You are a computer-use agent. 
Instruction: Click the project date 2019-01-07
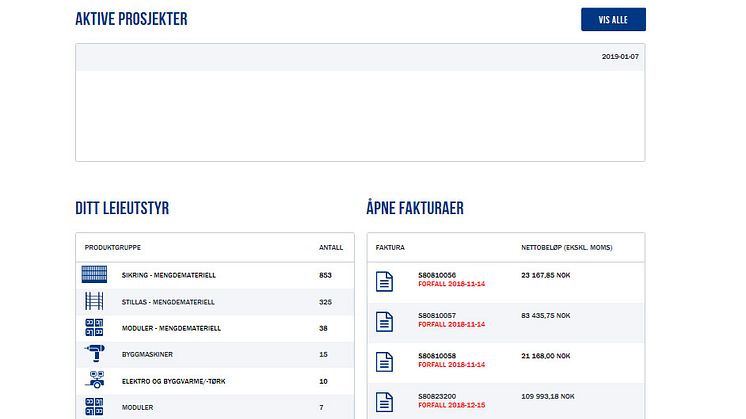coord(620,57)
